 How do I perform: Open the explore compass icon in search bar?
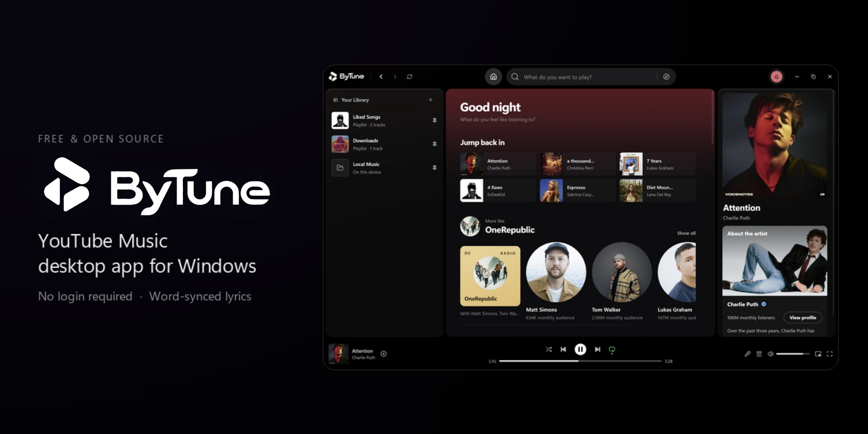click(666, 77)
